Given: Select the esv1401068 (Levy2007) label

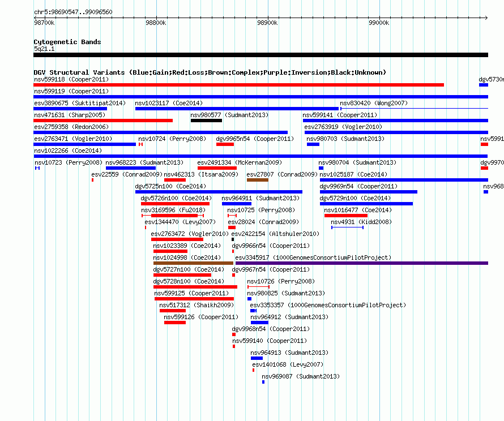Looking at the screenshot, I should coord(288,364).
